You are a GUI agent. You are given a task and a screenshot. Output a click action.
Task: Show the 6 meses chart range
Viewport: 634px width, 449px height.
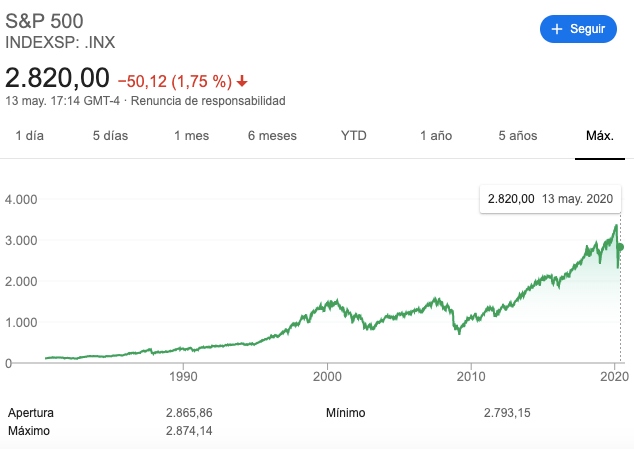coord(272,136)
